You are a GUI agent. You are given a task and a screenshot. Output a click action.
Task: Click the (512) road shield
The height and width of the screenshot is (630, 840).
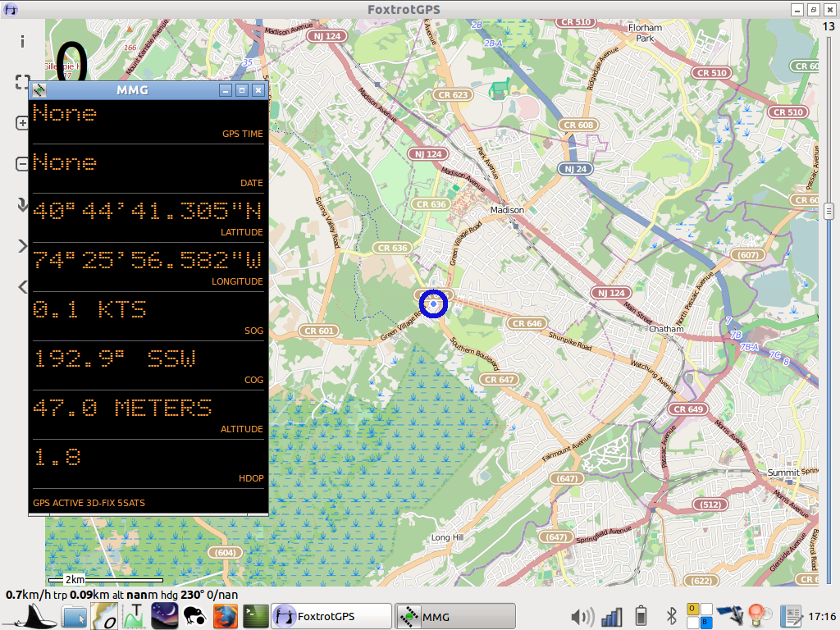pyautogui.click(x=710, y=504)
